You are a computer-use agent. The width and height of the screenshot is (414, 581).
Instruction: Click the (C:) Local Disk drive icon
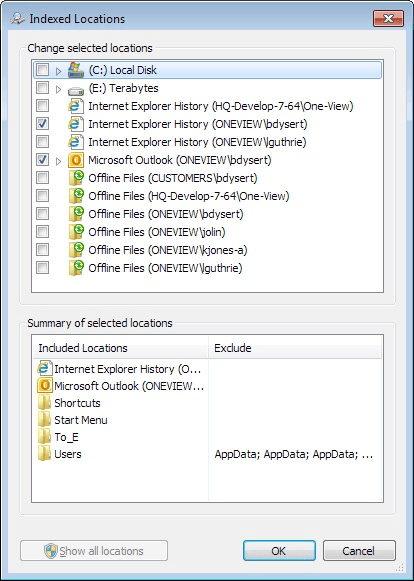pyautogui.click(x=76, y=70)
